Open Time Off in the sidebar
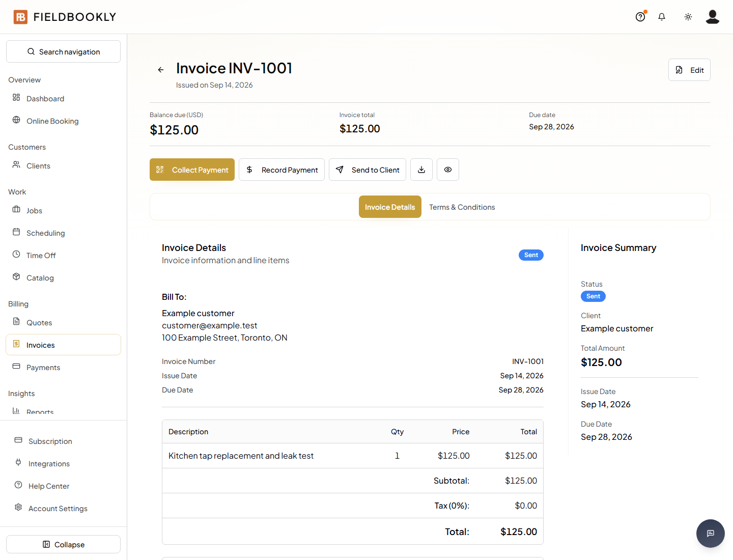The image size is (733, 560). click(x=63, y=255)
